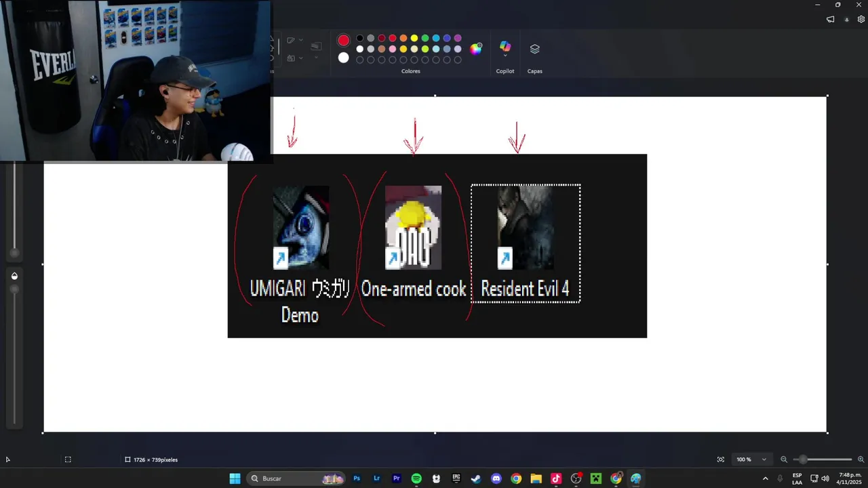Open Steam from the taskbar
Viewport: 868px width, 488px height.
(476, 479)
